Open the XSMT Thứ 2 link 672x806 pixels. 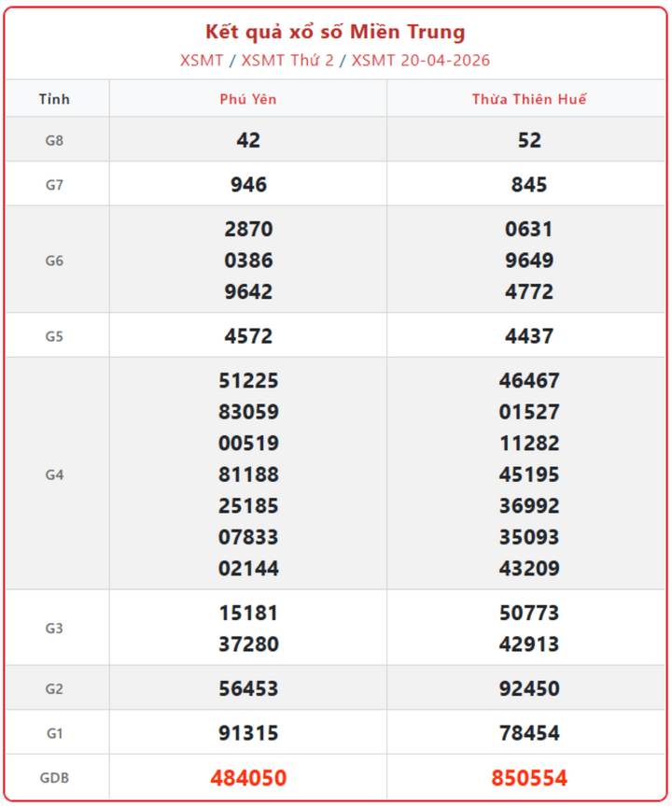[287, 61]
